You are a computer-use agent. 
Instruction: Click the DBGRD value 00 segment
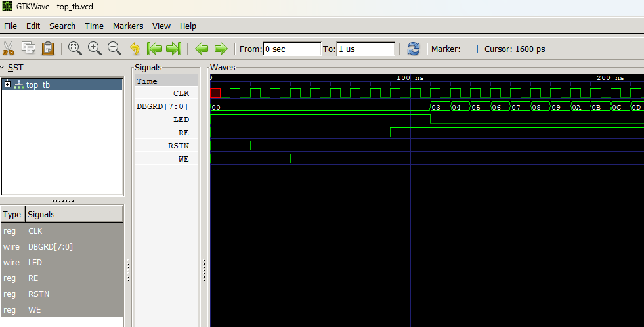[x=320, y=107]
